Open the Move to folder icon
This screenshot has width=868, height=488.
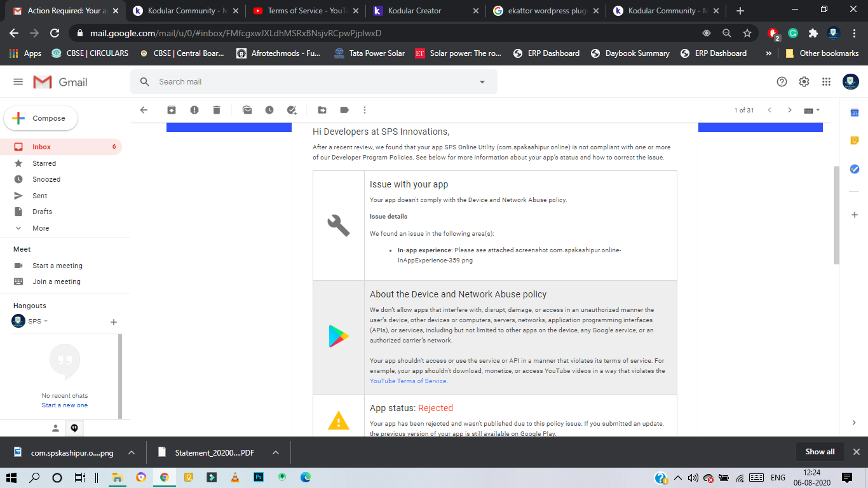322,110
